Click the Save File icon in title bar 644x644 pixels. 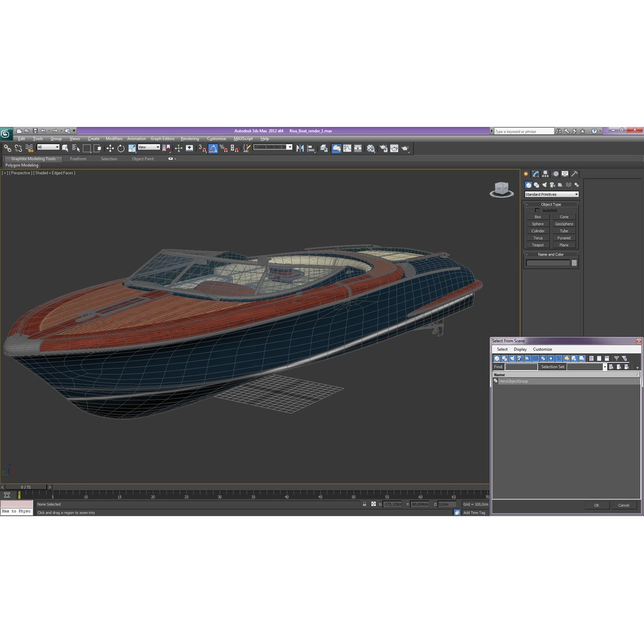point(35,131)
